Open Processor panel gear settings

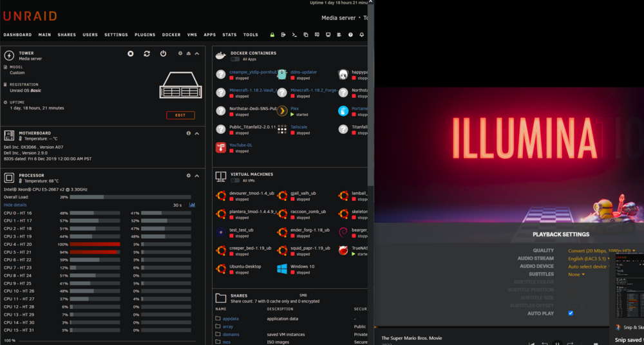coord(189,175)
